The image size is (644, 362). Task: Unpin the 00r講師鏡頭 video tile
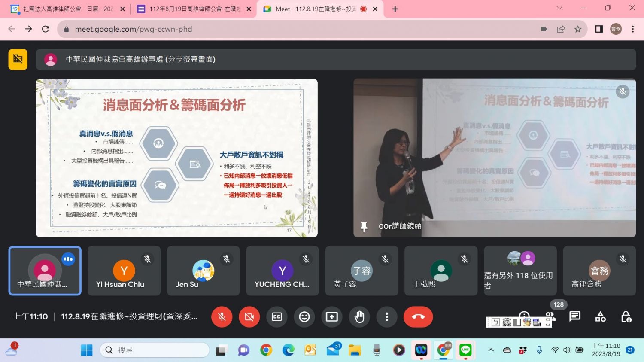[364, 226]
